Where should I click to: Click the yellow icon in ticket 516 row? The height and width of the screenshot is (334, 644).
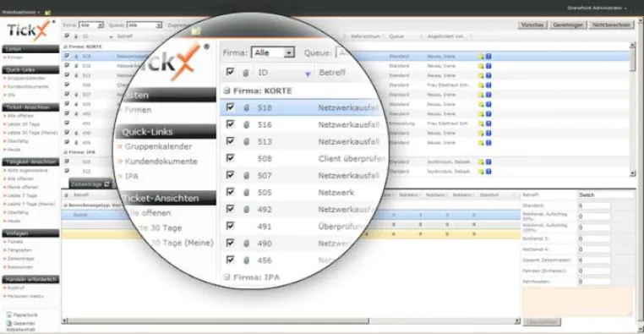(481, 66)
